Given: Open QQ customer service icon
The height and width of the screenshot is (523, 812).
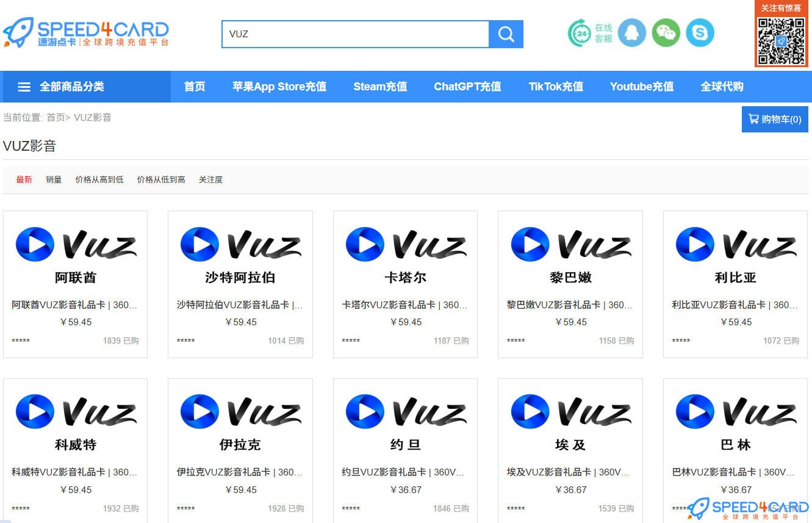Looking at the screenshot, I should pos(631,33).
